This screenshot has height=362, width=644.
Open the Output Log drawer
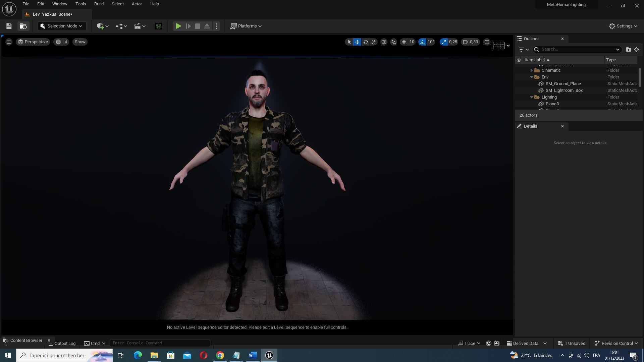pyautogui.click(x=62, y=344)
